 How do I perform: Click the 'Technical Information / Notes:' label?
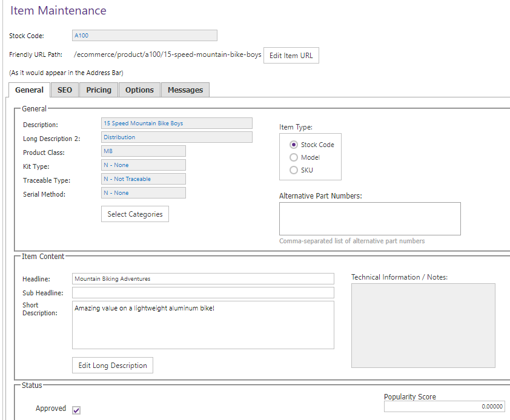coord(399,277)
